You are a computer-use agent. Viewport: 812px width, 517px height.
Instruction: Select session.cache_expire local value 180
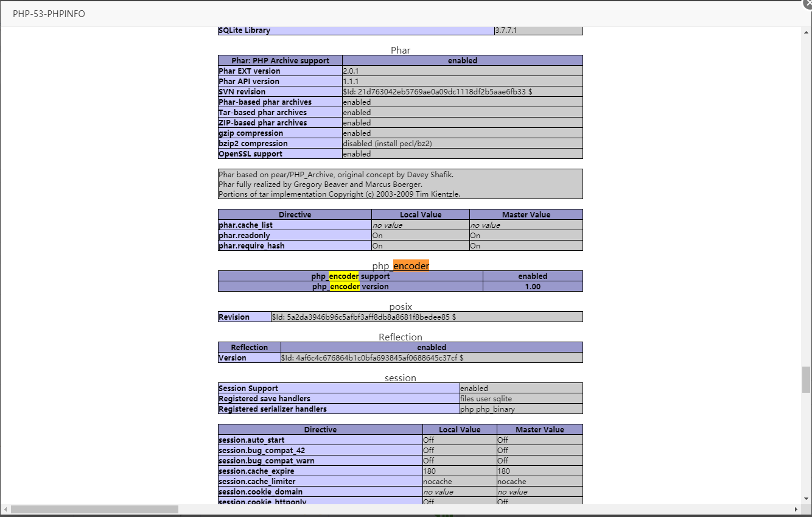tap(429, 471)
